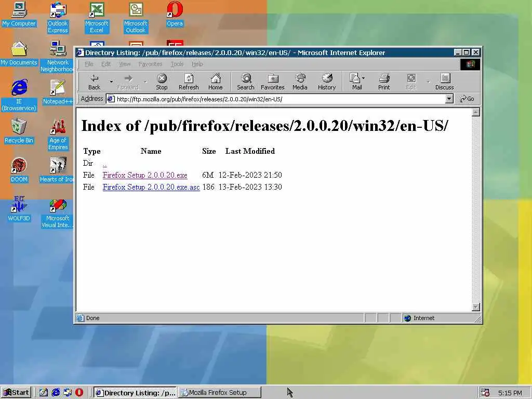This screenshot has width=532, height=399.
Task: Click the Directory Listing taskbar button
Action: (x=136, y=393)
